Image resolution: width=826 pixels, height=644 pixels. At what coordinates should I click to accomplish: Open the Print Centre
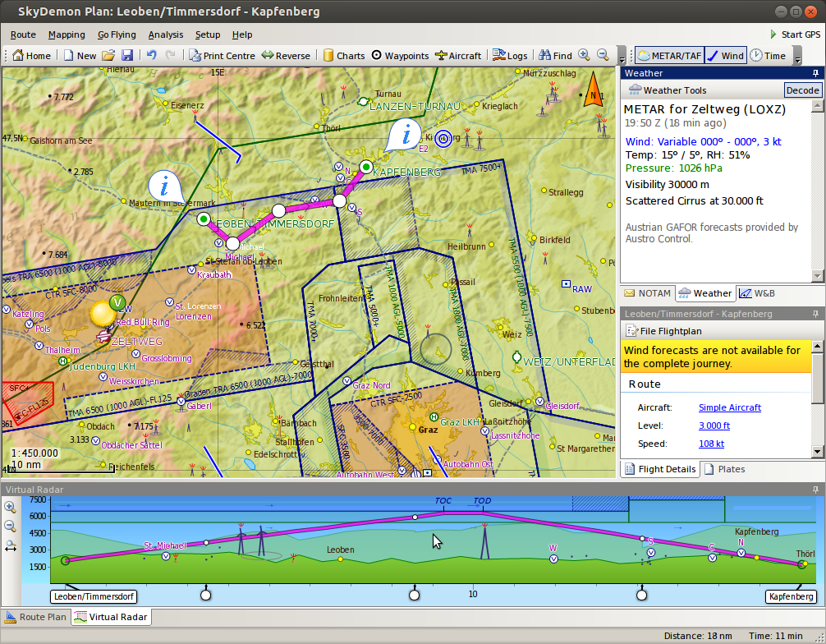pos(222,55)
